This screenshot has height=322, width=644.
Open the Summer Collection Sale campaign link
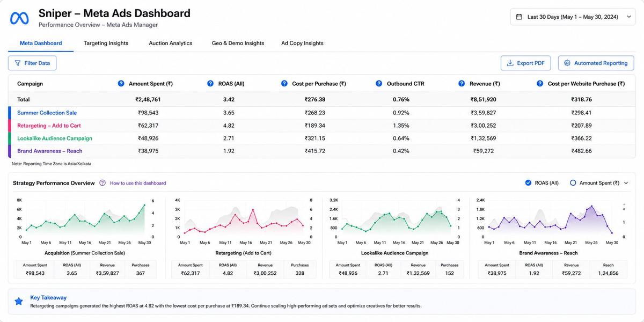[x=47, y=113]
